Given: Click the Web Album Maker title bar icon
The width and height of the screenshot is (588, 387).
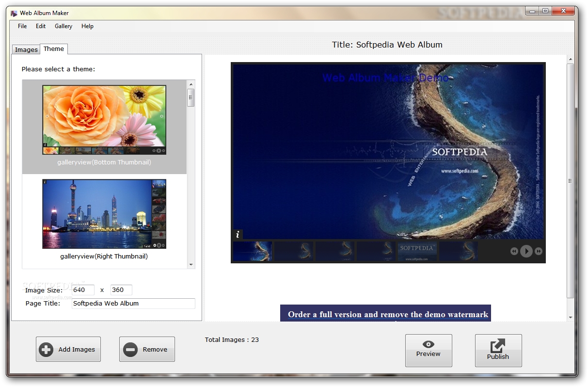Looking at the screenshot, I should [x=14, y=13].
